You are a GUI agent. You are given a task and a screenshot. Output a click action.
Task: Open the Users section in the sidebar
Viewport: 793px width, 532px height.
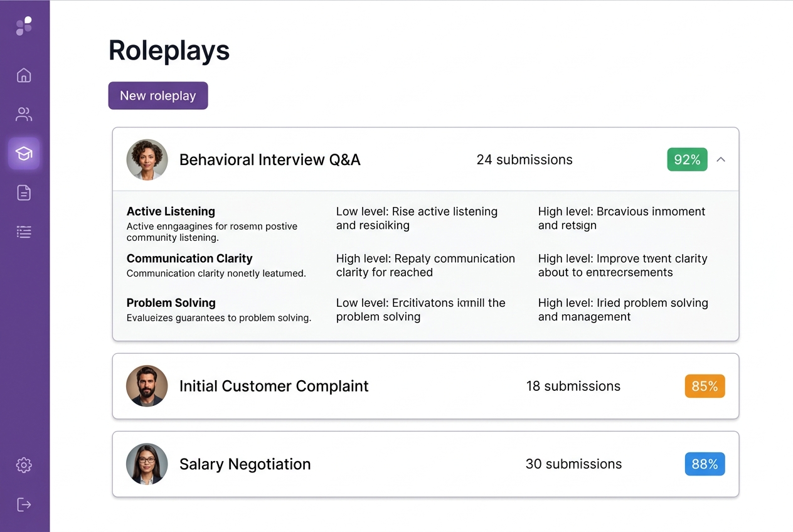[24, 114]
